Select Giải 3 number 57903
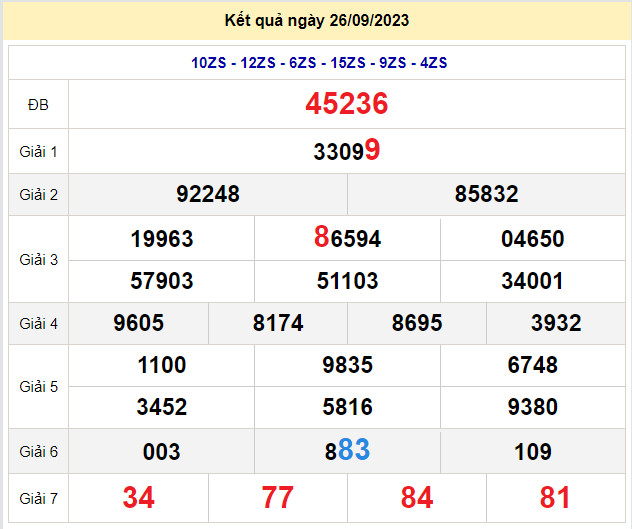 coord(162,281)
